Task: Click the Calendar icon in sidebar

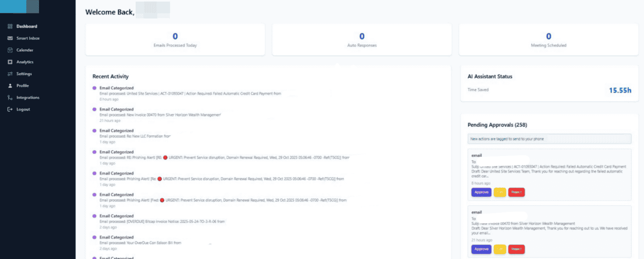Action: (x=10, y=50)
